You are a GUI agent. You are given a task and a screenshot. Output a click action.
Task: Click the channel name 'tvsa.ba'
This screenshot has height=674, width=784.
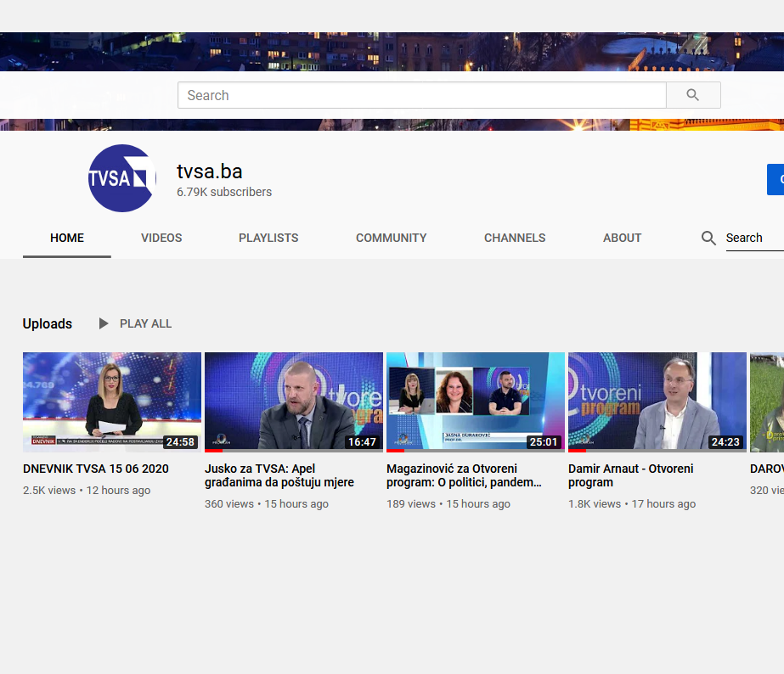point(210,171)
